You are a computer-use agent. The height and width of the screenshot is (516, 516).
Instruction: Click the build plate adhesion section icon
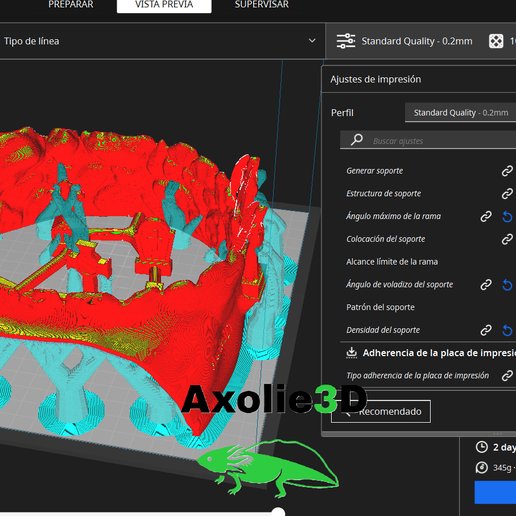point(351,352)
